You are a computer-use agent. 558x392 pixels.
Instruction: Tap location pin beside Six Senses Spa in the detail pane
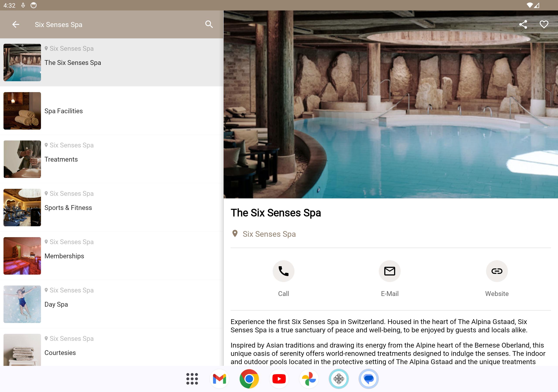pyautogui.click(x=235, y=234)
